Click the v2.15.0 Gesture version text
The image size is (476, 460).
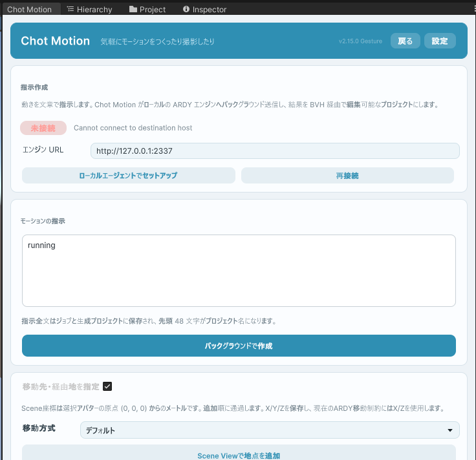pos(360,41)
